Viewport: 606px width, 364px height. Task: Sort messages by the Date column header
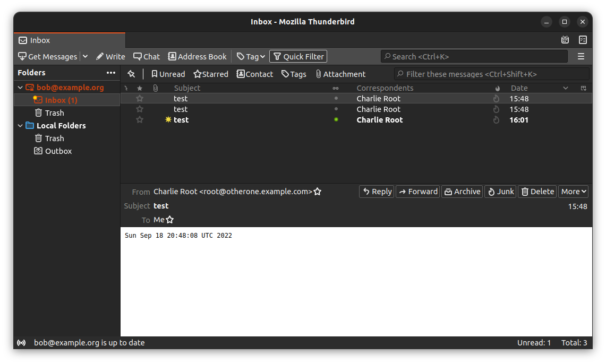click(519, 88)
